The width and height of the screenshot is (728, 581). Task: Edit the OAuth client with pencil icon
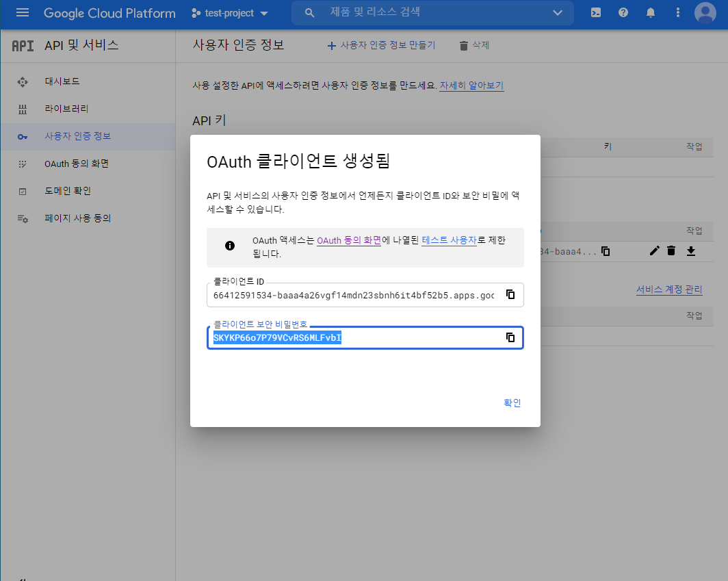tap(654, 250)
